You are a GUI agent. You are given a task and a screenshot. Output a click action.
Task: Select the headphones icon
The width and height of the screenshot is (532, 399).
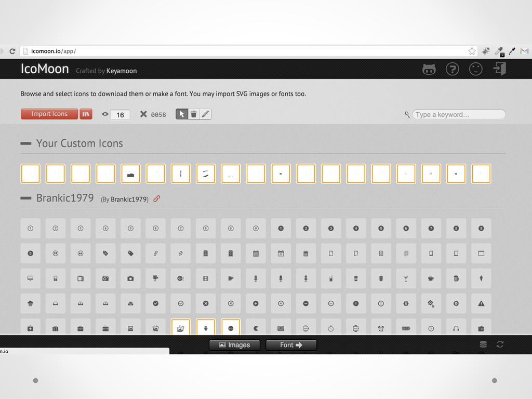[456, 328]
